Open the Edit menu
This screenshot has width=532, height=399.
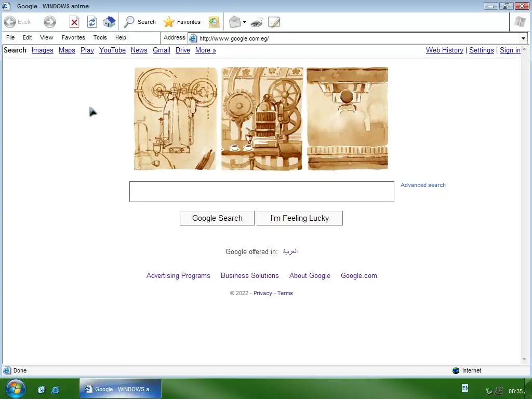click(x=27, y=37)
